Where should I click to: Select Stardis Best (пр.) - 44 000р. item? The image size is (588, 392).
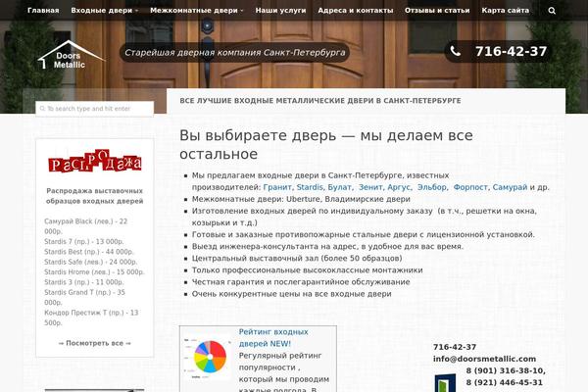click(89, 252)
